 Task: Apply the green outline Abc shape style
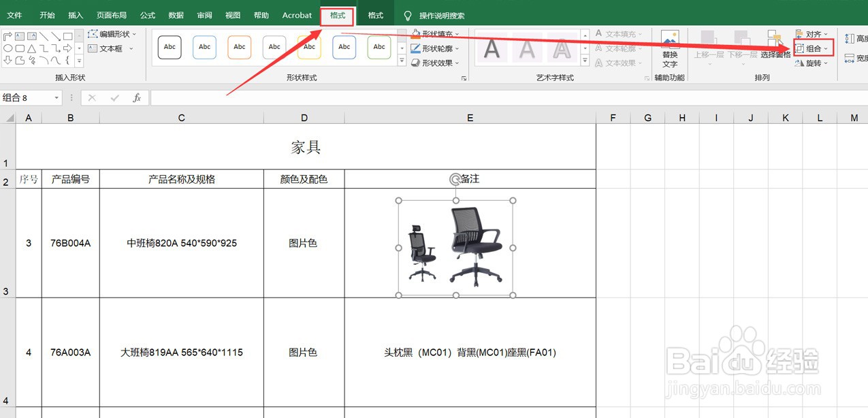point(379,47)
